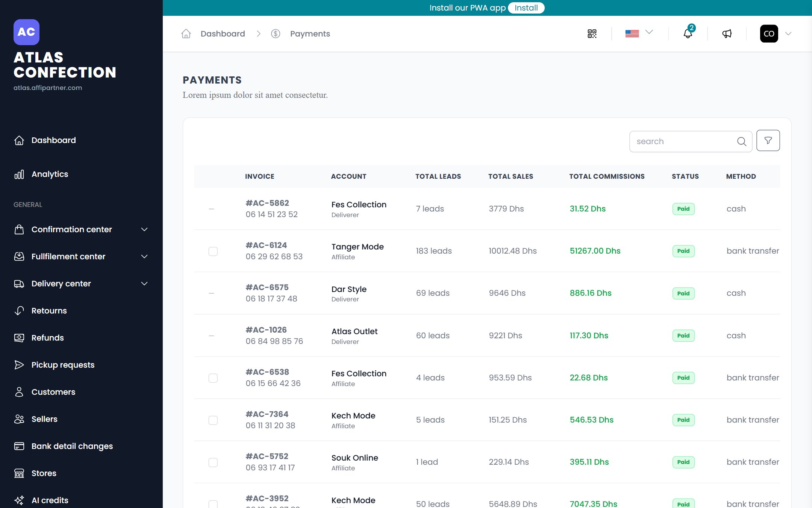Click the megaphone announcements icon
This screenshot has height=508, width=812.
point(727,34)
